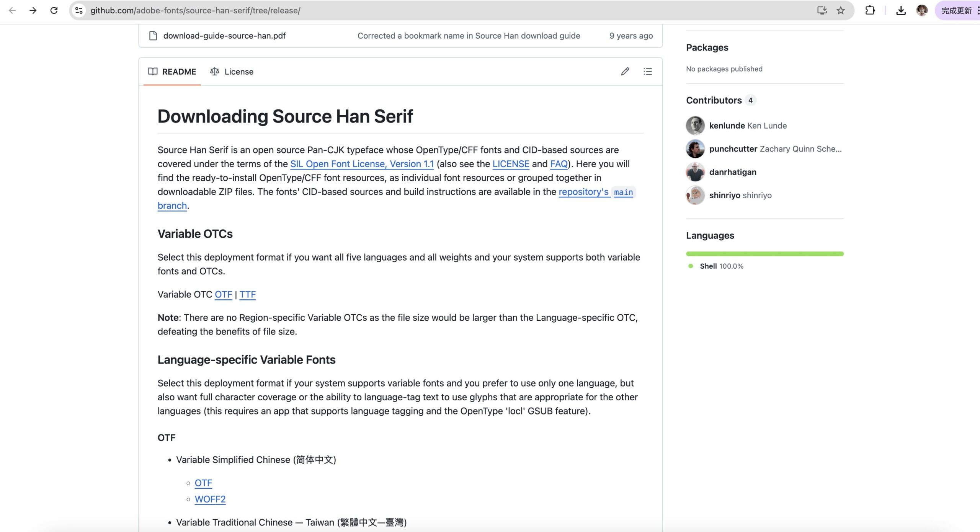Screen dimensions: 980x532
Task: Reload the page
Action: point(54,10)
